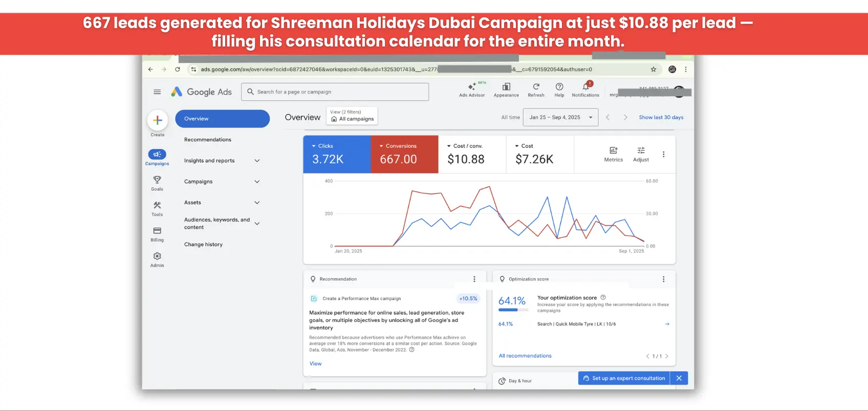Change the Clicks metric dropdown
868x411 pixels.
pos(322,146)
